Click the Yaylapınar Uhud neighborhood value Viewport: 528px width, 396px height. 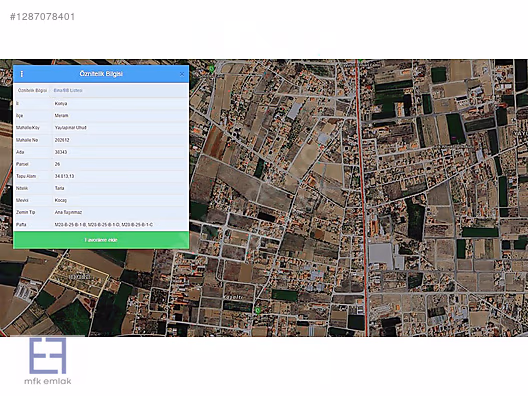pyautogui.click(x=71, y=128)
